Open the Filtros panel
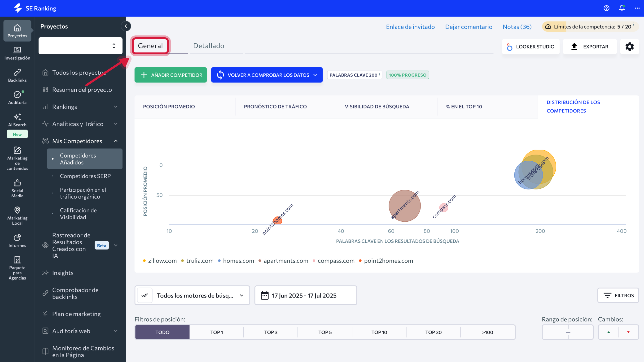 618,295
